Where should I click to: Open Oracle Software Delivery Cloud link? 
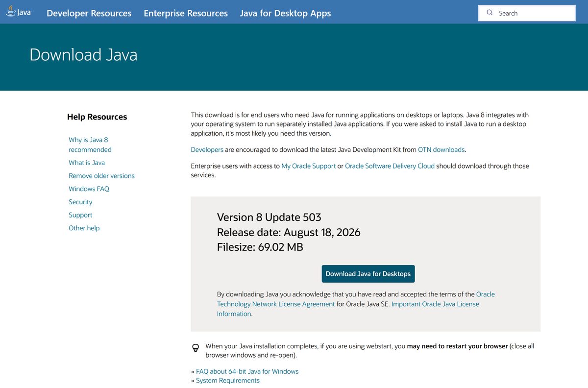pyautogui.click(x=390, y=166)
